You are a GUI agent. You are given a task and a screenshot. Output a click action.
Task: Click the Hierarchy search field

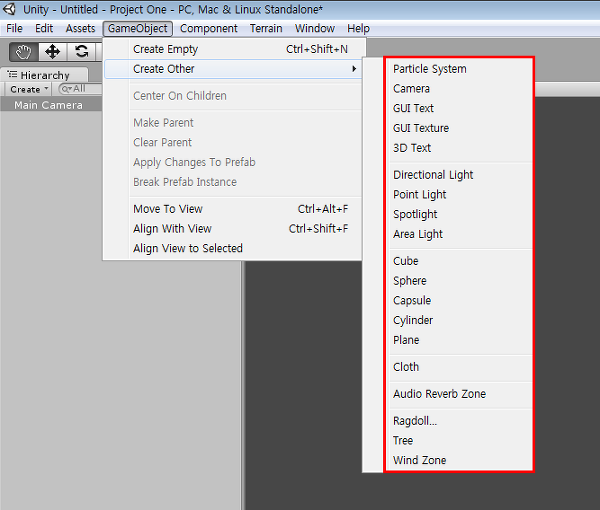pos(80,89)
